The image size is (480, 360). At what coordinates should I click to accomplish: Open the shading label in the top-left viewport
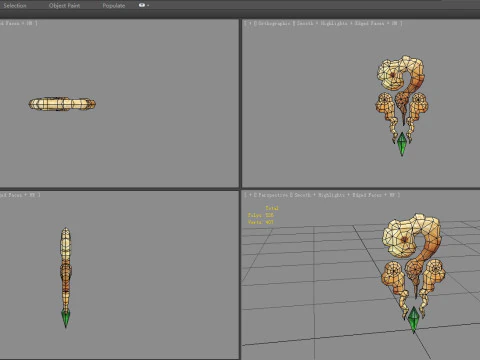tap(17, 23)
